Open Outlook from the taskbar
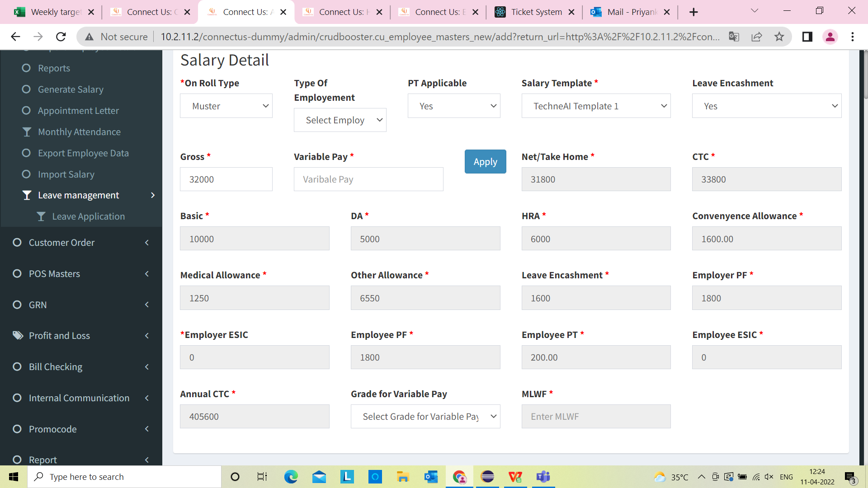 point(431,477)
